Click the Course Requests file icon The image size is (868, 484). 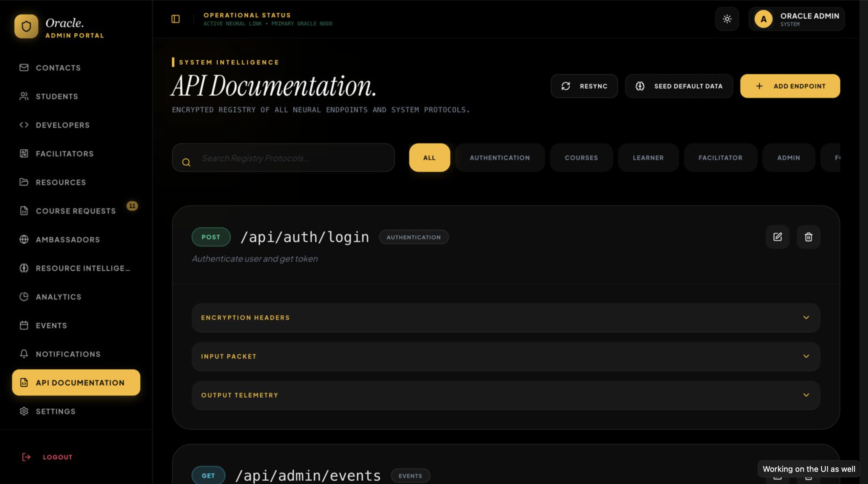coord(24,211)
